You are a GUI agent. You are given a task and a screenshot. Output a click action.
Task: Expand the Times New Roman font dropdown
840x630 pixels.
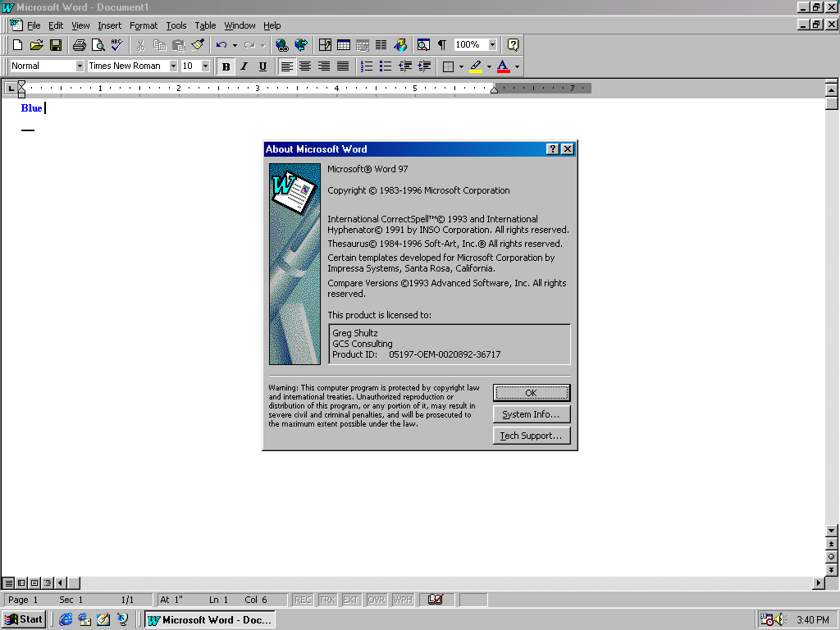(x=173, y=66)
